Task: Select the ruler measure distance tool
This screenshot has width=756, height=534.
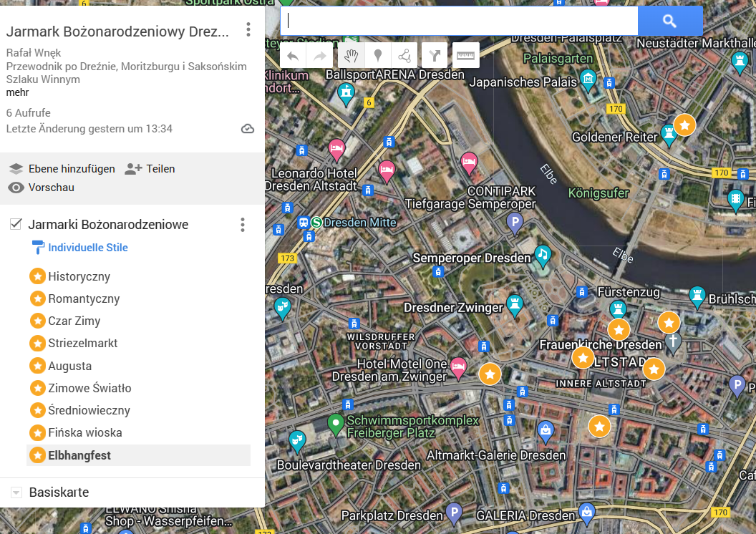Action: tap(466, 57)
